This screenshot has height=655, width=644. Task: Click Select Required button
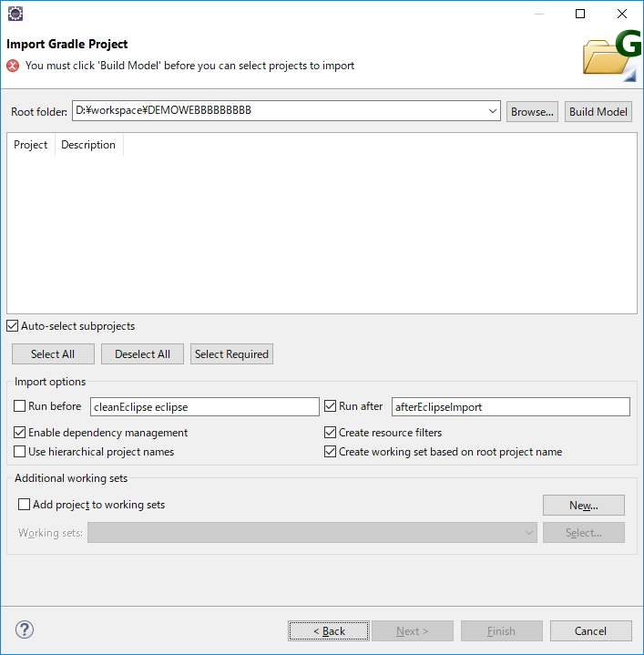(231, 354)
